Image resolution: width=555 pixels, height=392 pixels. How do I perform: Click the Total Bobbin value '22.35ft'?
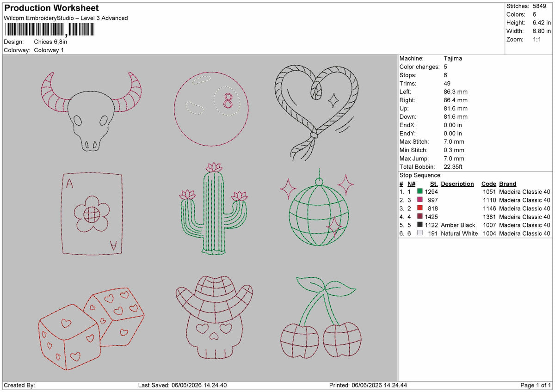pos(453,166)
